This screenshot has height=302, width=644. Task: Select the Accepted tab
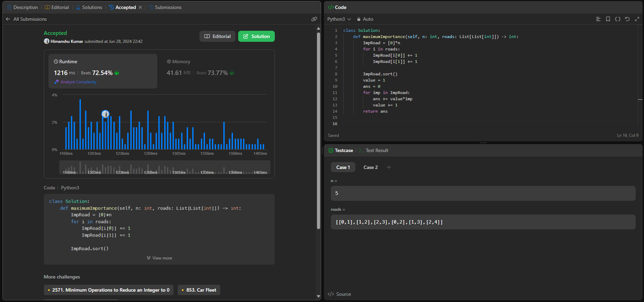122,8
